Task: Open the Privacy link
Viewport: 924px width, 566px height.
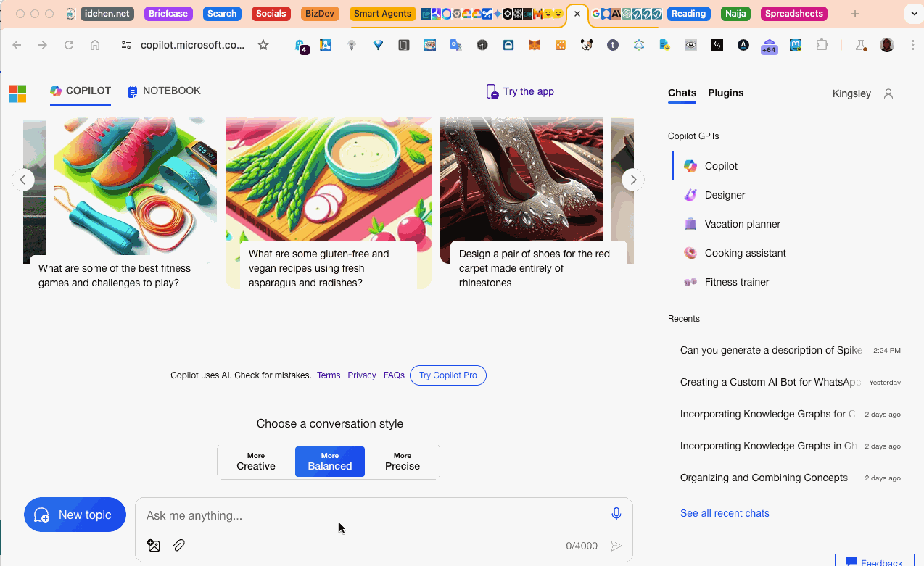Action: 362,375
